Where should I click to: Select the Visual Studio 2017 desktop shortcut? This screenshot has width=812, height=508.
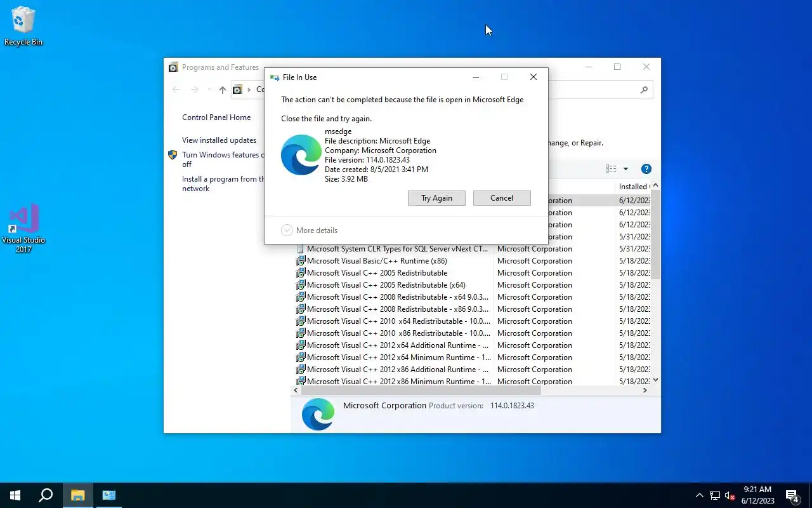pyautogui.click(x=23, y=229)
